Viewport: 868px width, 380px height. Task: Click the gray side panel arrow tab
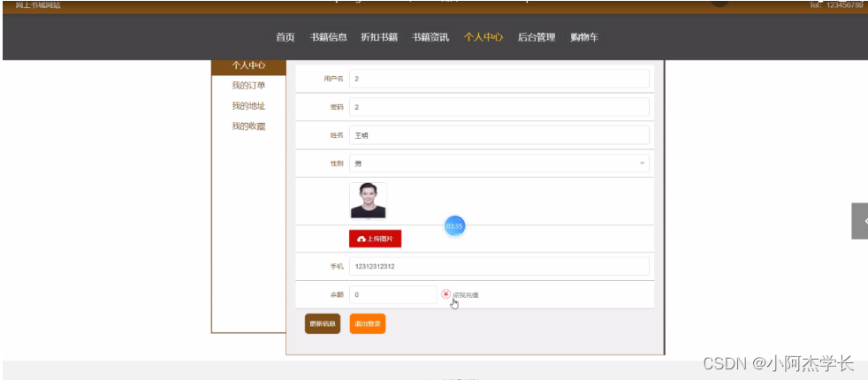[859, 221]
